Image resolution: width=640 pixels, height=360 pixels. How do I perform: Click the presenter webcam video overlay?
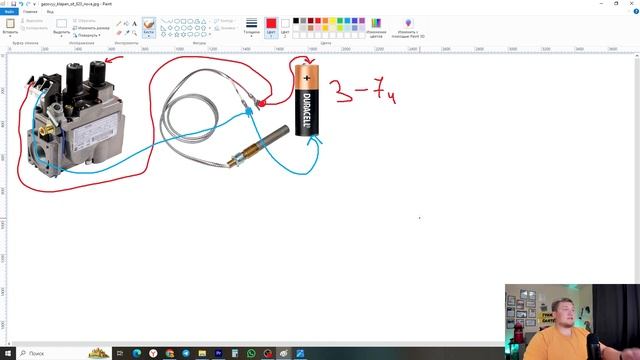coord(572,322)
